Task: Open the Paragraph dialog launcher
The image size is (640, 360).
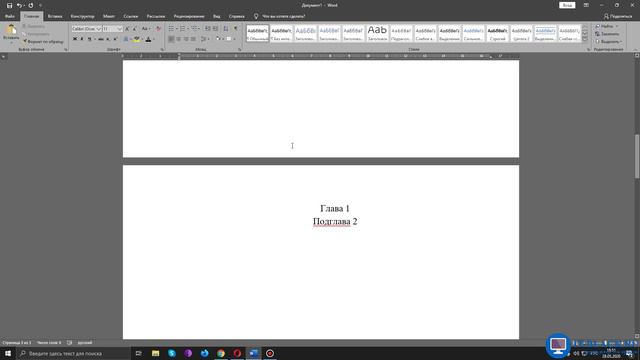Action: coord(240,49)
